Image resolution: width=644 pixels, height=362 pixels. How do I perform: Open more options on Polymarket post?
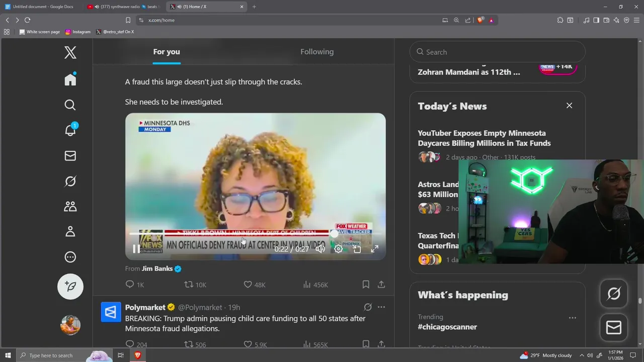pos(381,307)
